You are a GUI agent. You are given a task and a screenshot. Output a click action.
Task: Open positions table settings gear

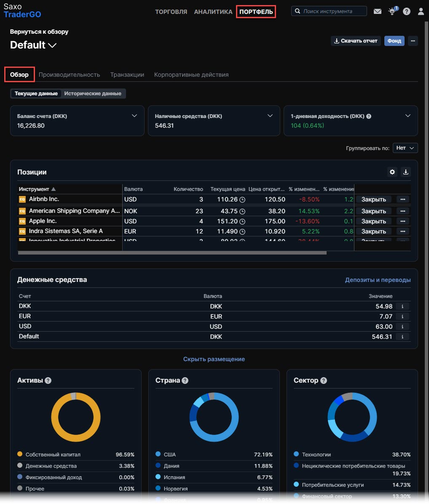392,172
